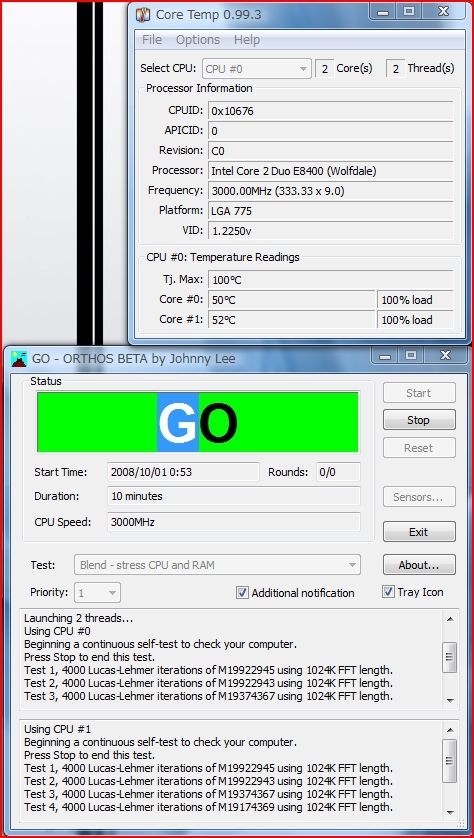Image resolution: width=474 pixels, height=838 pixels.
Task: Click the Exit button in ORTHOS
Action: pos(419,532)
